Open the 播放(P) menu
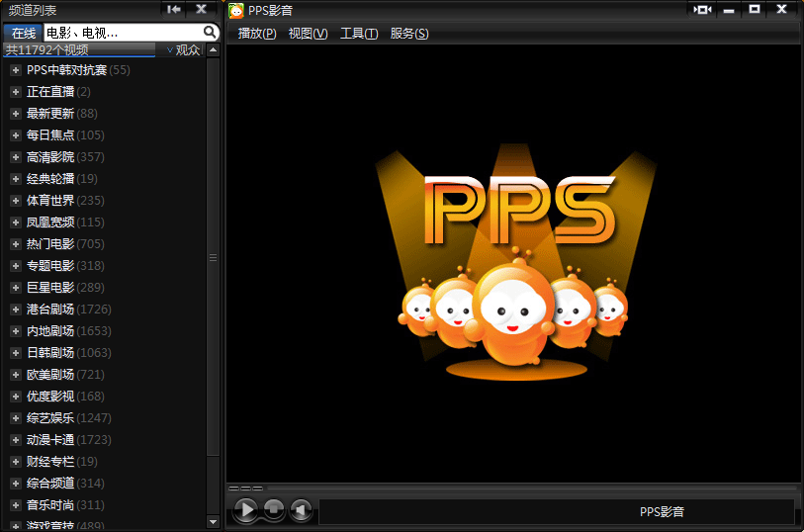Viewport: 804px width, 532px height. pyautogui.click(x=257, y=34)
